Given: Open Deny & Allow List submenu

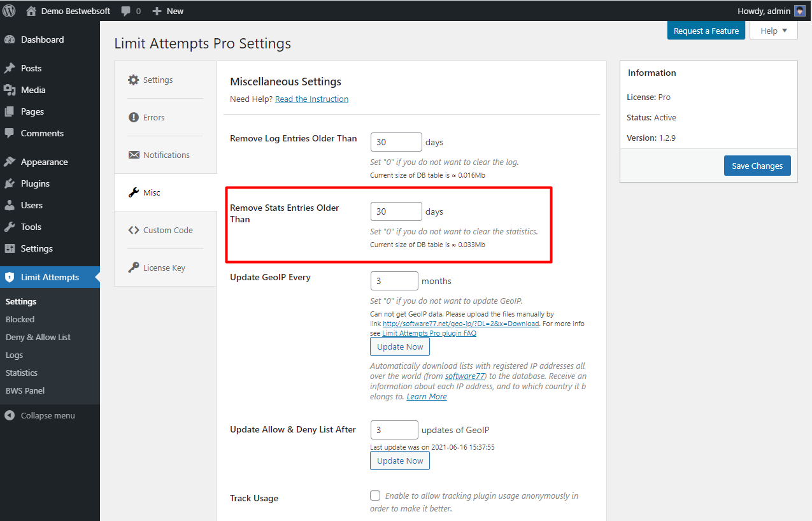Looking at the screenshot, I should [x=38, y=337].
